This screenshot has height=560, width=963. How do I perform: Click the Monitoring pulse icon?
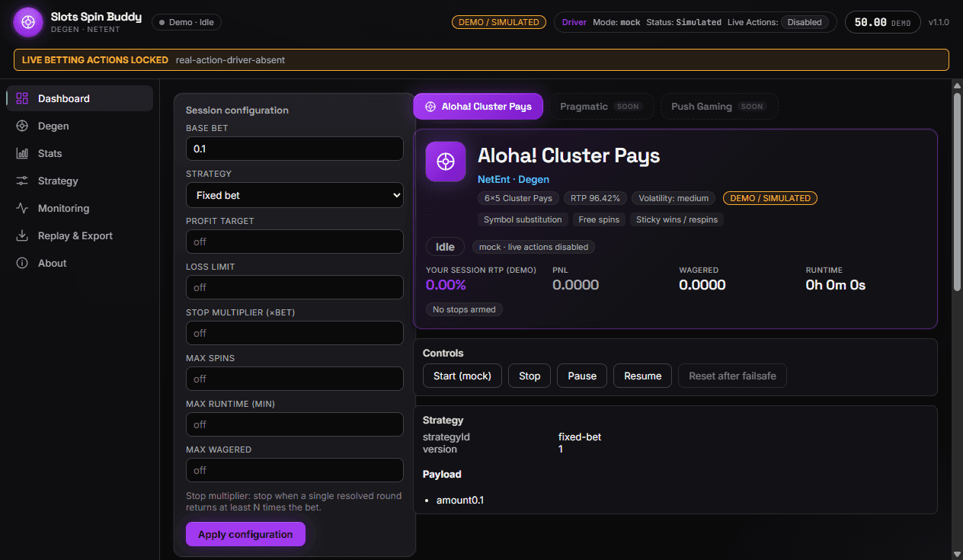[x=22, y=208]
